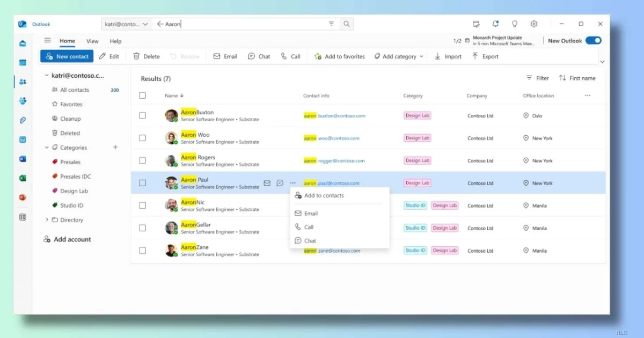Click the hamburger menu icon
Viewport: 644px width, 338px height.
(x=48, y=41)
